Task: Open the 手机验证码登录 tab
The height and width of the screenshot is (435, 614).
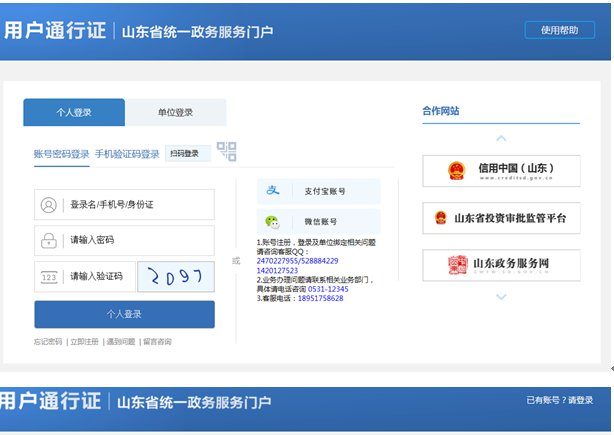Action: (x=127, y=154)
